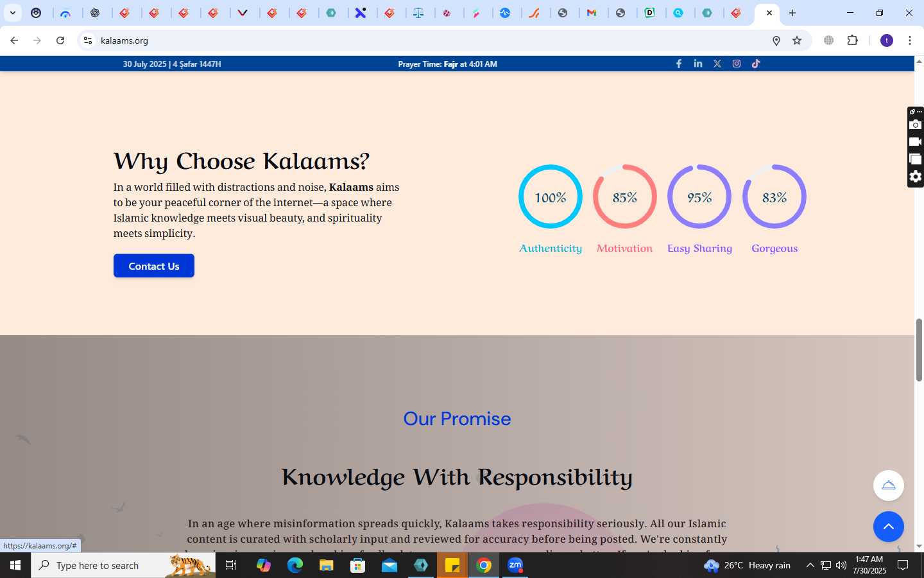Click the taskbar clock showing 1:47 AM
The height and width of the screenshot is (578, 924).
pyautogui.click(x=869, y=565)
